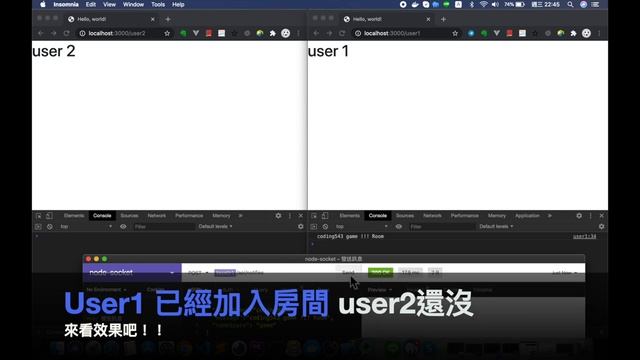Select inspect element tool in user2 DevTools
Viewport: 640px width, 360px height.
pyautogui.click(x=38, y=216)
